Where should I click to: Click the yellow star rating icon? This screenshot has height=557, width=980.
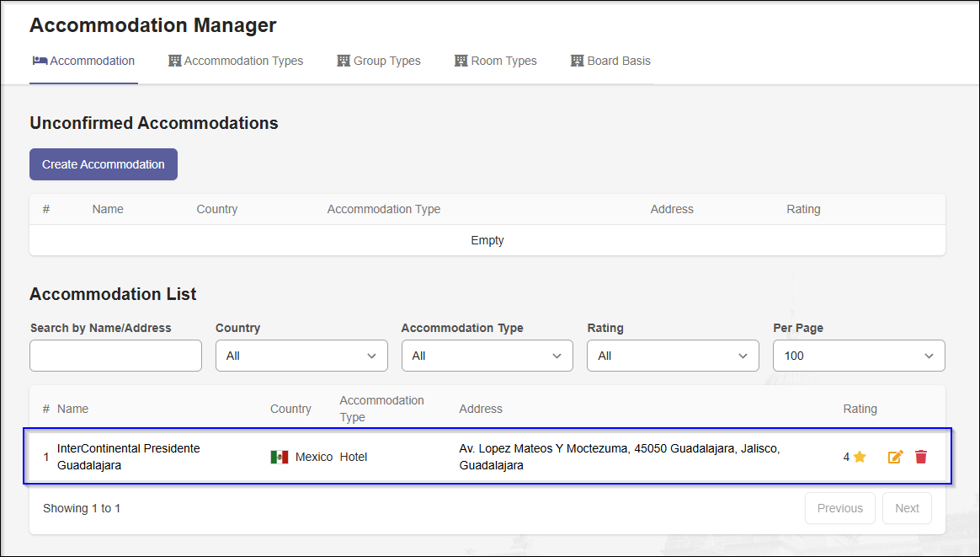point(860,457)
